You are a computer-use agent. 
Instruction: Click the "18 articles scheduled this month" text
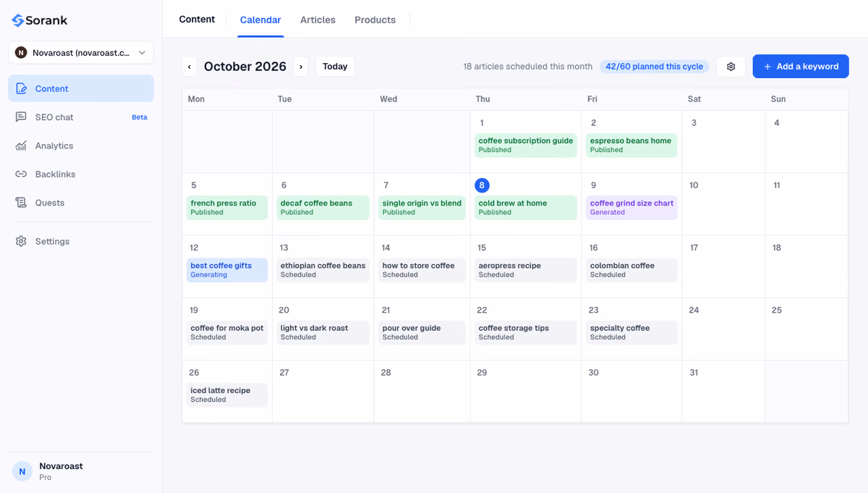coord(528,67)
